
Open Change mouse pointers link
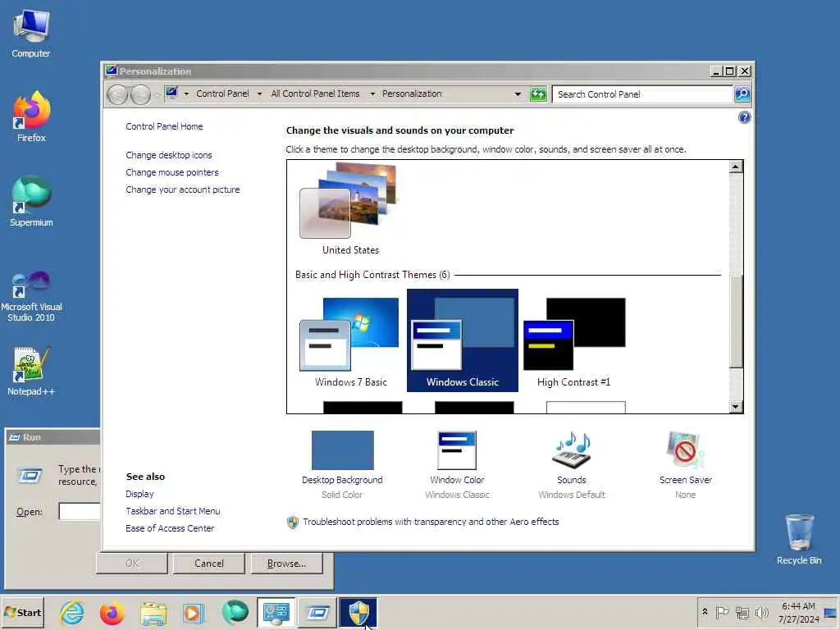click(x=172, y=172)
